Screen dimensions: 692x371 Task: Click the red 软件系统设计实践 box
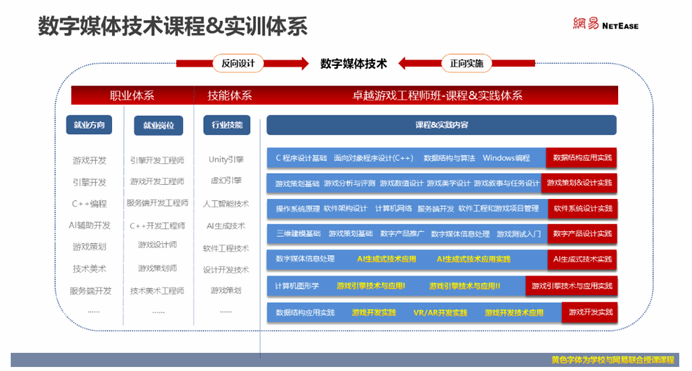583,209
